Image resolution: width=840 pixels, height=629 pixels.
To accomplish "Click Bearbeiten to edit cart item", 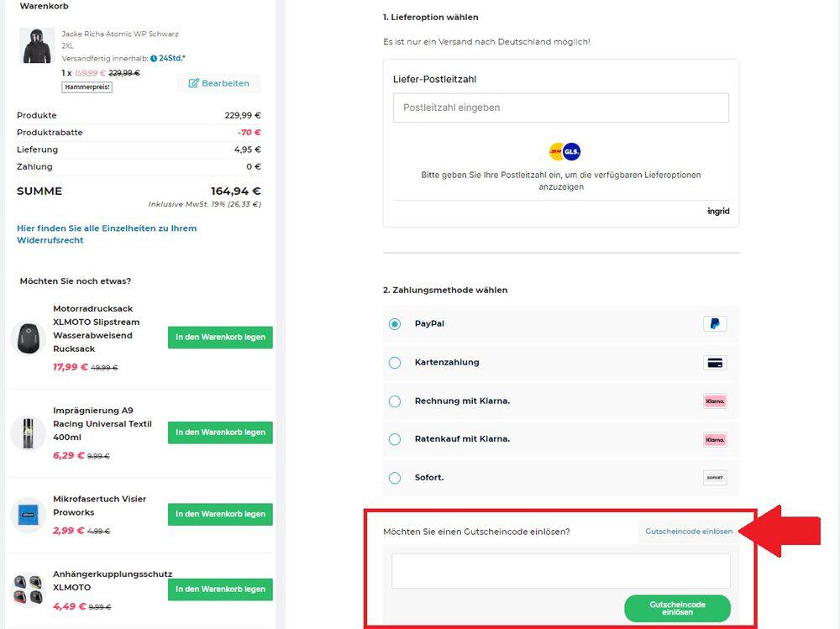I will [x=219, y=83].
